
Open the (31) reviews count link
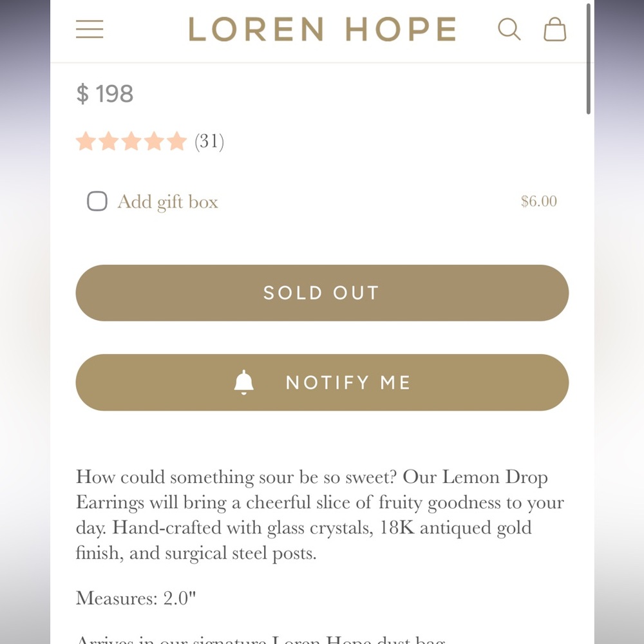(209, 141)
